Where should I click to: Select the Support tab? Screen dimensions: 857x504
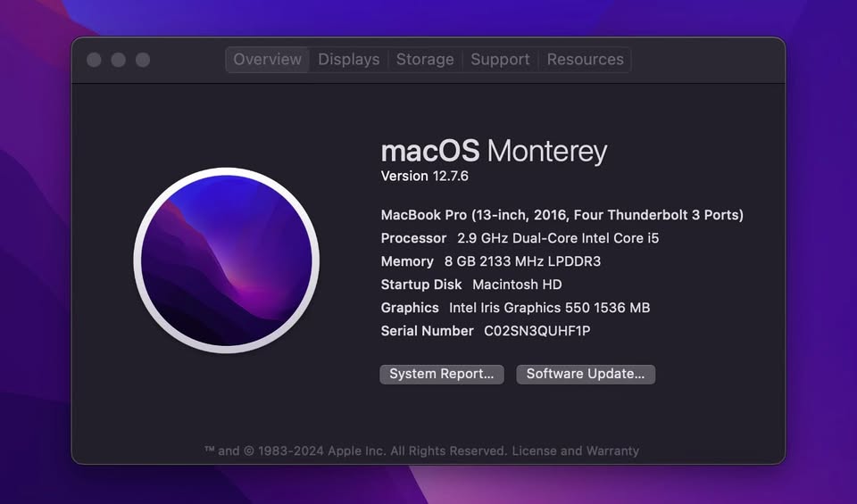[500, 60]
